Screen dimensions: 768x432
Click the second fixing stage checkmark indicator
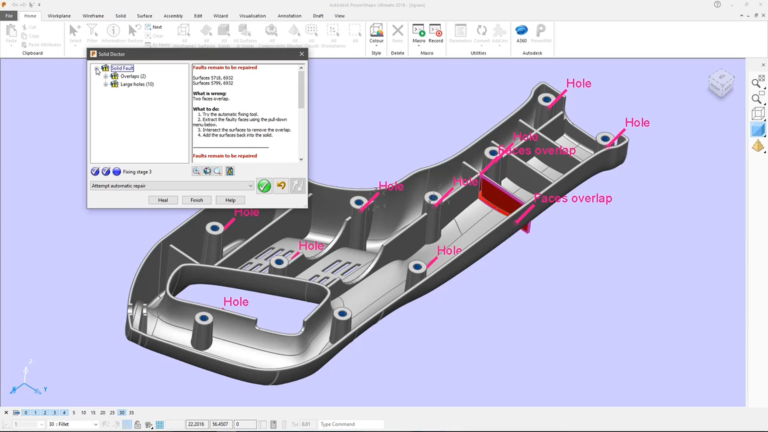(x=106, y=171)
